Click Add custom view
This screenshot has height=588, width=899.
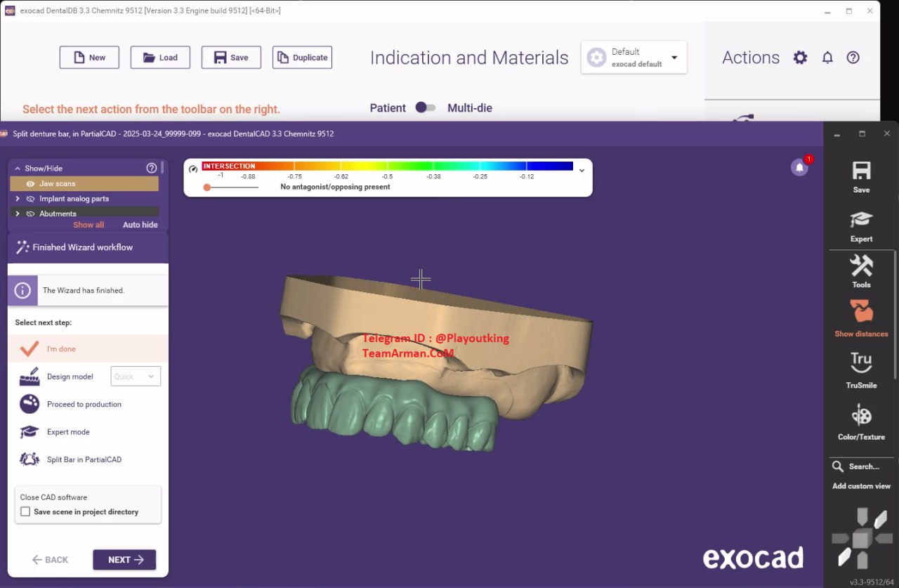(861, 486)
